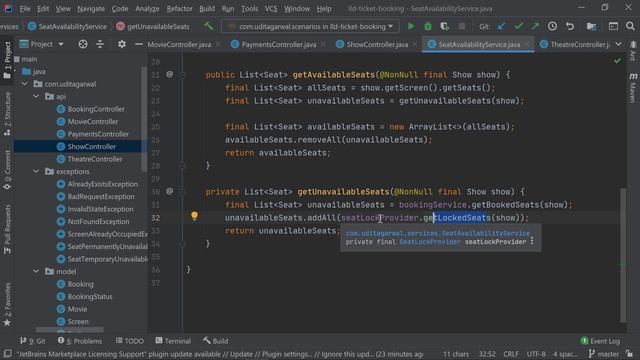Open Terminal tool window
640x360 pixels.
[173, 341]
